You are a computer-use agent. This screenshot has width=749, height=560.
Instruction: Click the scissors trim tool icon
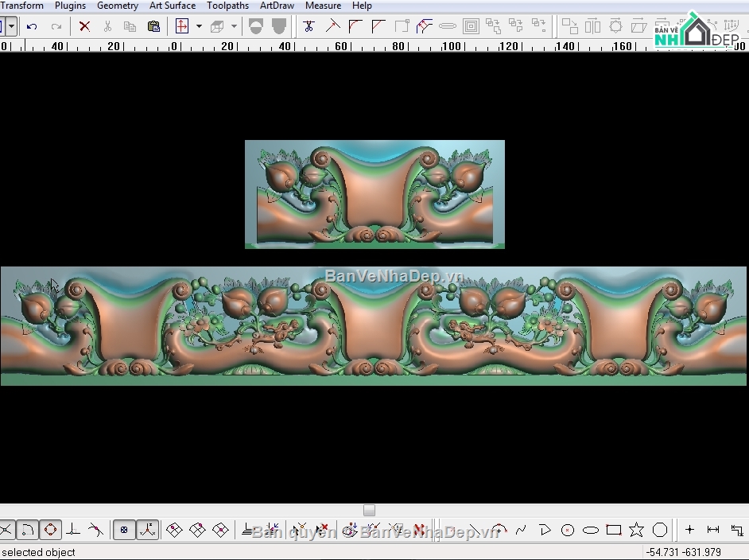pos(309,26)
